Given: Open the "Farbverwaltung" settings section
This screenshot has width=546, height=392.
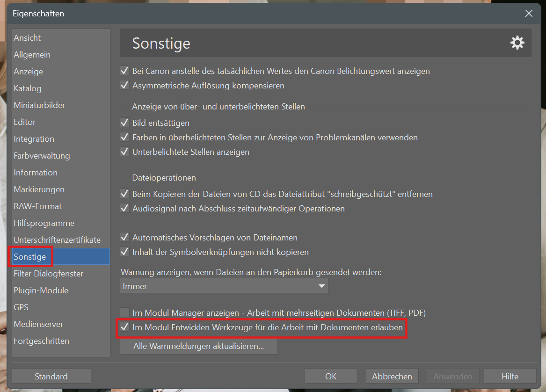Looking at the screenshot, I should click(42, 155).
